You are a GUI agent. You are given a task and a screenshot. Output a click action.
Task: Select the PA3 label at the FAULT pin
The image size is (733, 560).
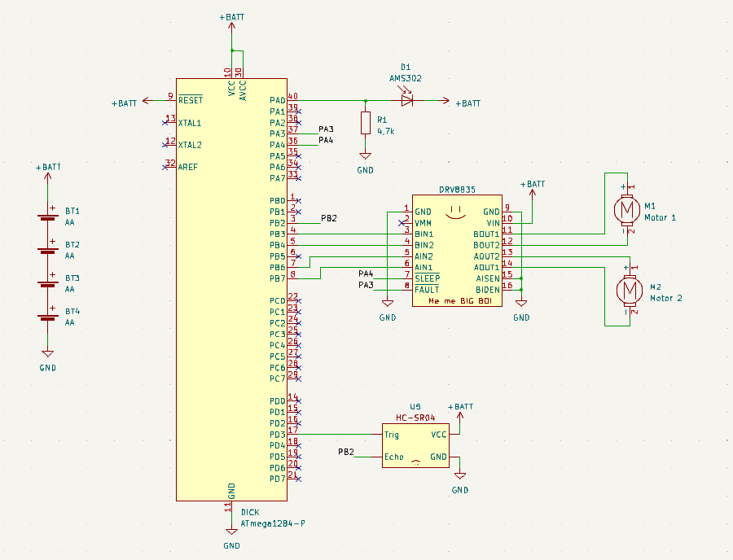click(366, 285)
